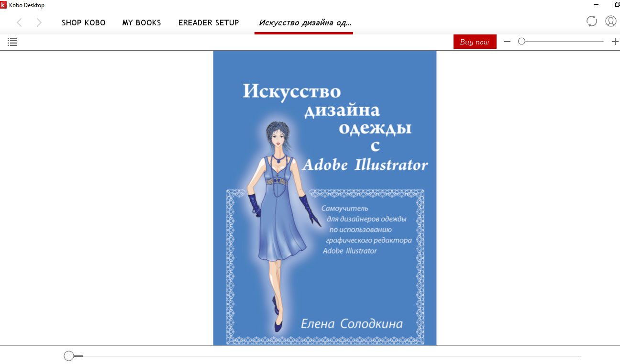The height and width of the screenshot is (364, 620).
Task: Open the table of contents list icon
Action: pyautogui.click(x=12, y=42)
